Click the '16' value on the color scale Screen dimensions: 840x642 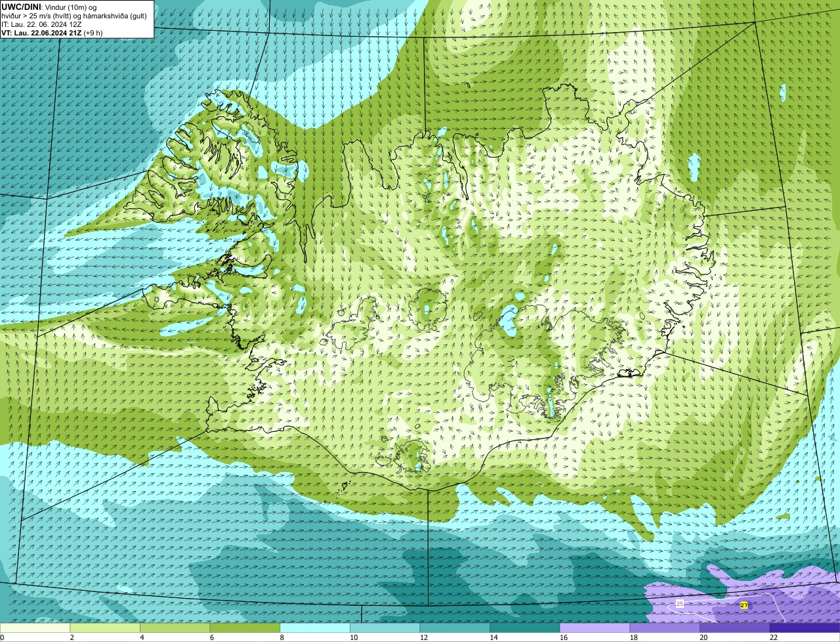(x=564, y=637)
